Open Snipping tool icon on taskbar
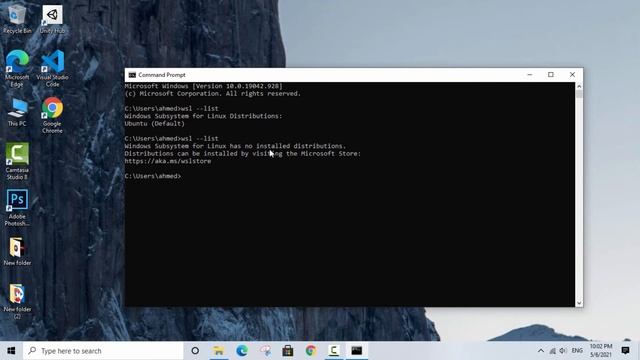 tap(265, 351)
